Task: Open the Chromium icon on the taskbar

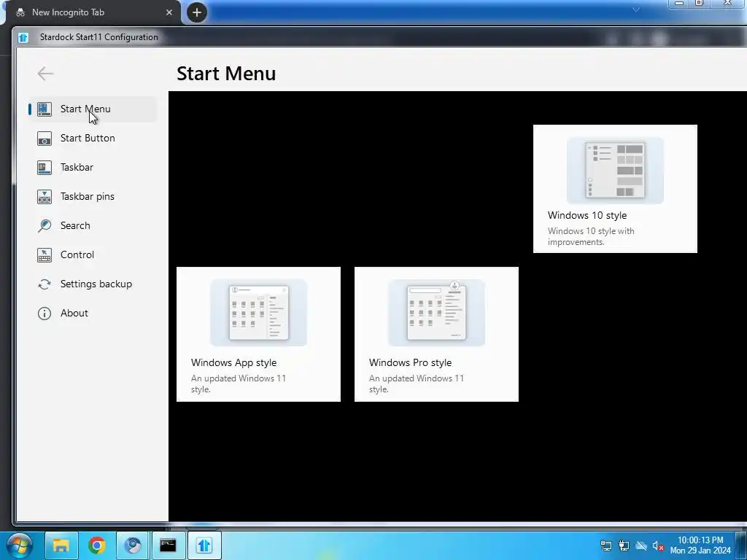Action: (x=133, y=545)
